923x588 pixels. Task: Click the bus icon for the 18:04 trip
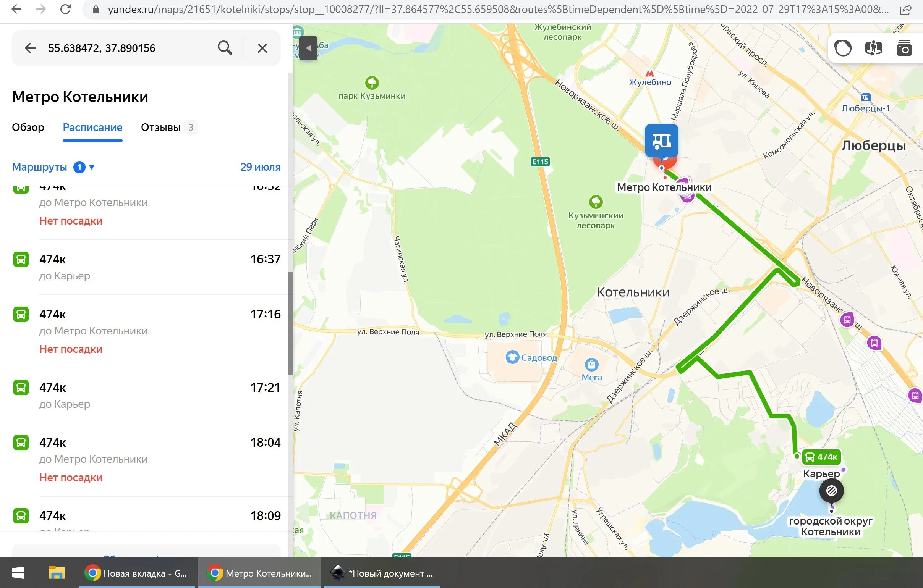coord(21,443)
